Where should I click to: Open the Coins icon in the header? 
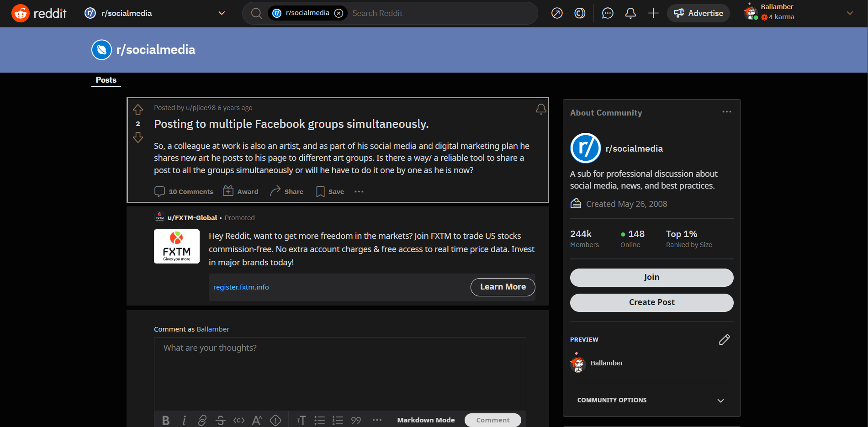[580, 13]
